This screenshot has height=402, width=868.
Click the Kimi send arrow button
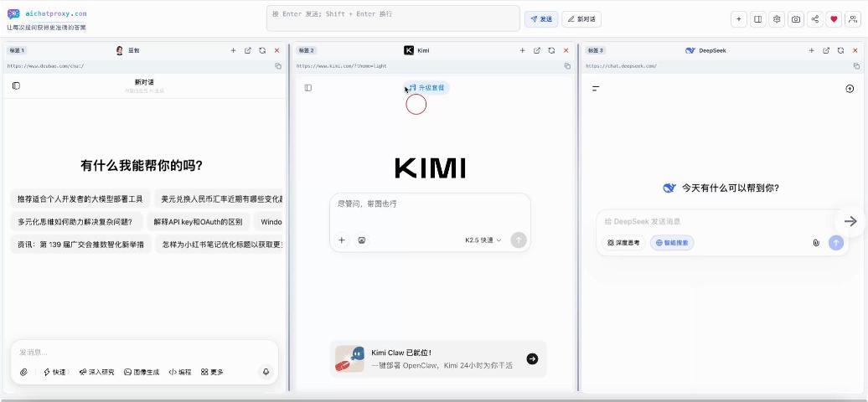click(x=519, y=240)
